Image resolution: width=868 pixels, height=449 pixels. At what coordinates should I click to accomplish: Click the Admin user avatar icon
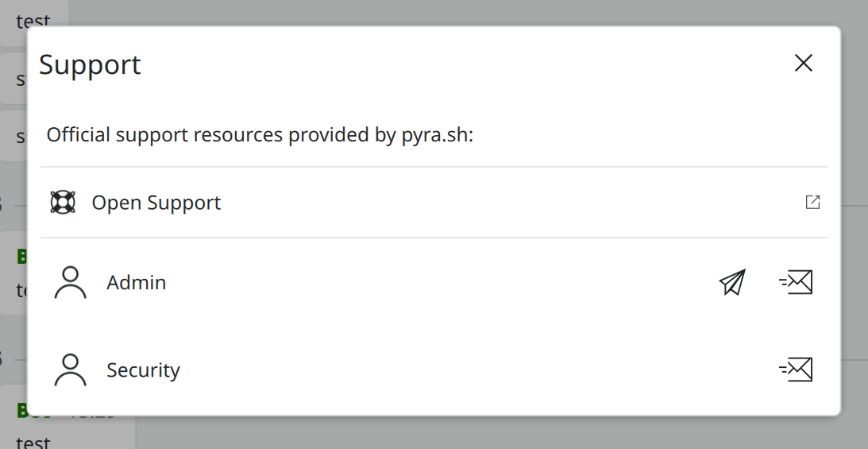[71, 282]
